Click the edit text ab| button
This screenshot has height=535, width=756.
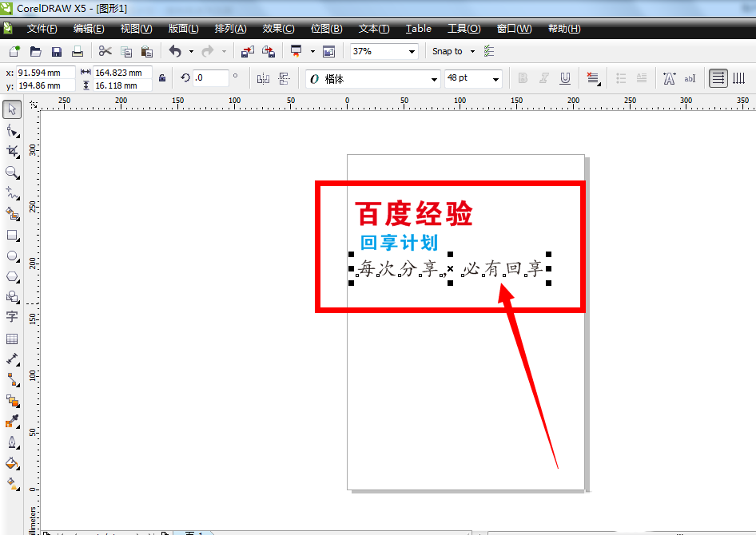(690, 78)
